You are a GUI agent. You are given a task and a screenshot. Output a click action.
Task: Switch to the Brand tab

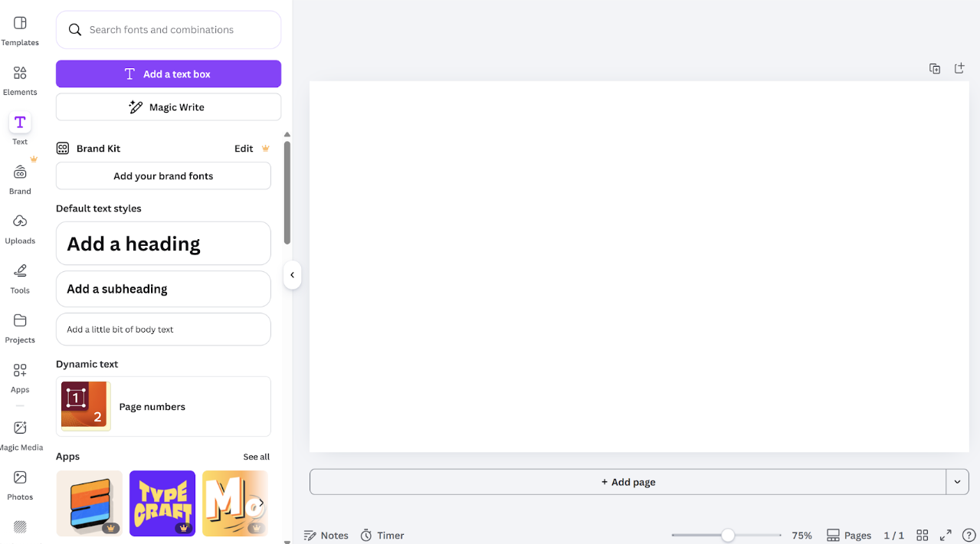(20, 179)
